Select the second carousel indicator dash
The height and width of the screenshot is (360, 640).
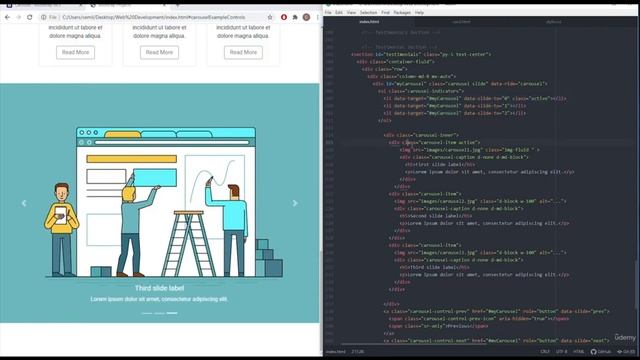click(160, 313)
